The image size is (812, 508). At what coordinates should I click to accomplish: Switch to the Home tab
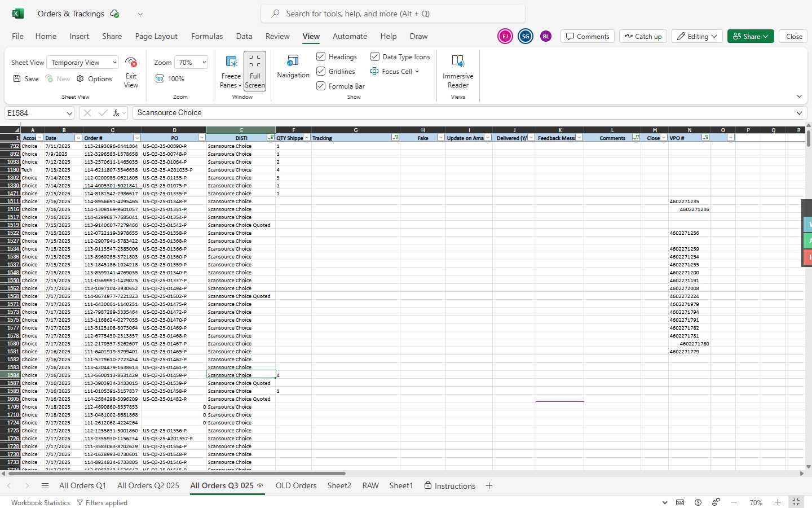[46, 36]
